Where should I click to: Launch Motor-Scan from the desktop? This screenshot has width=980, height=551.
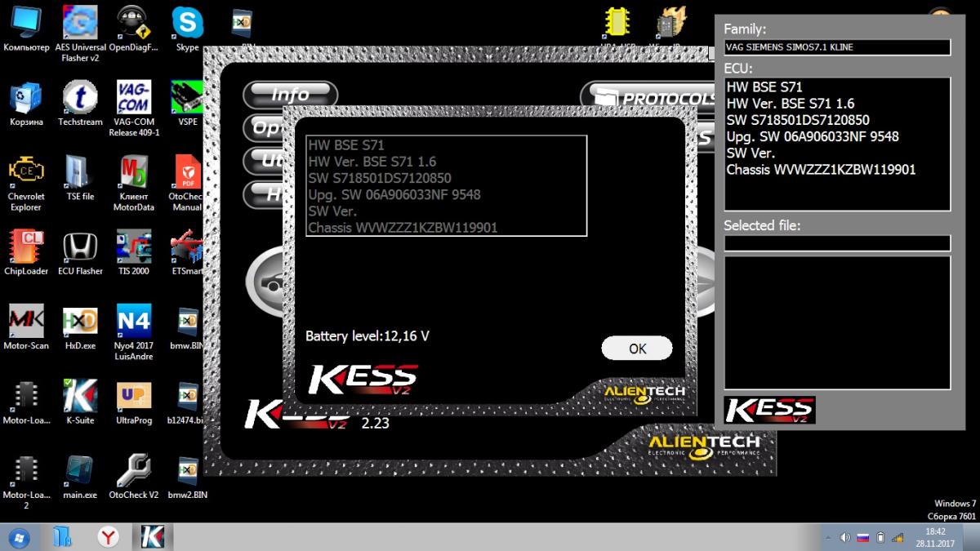pos(26,327)
